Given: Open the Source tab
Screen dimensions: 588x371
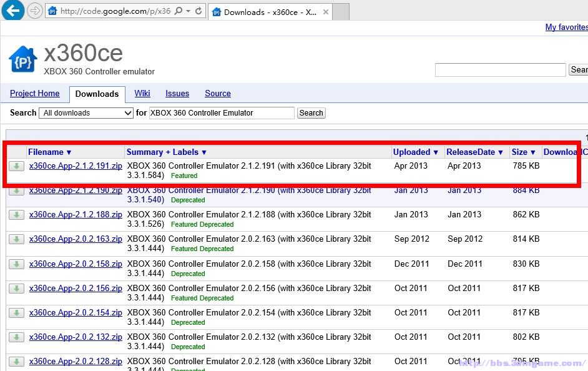Looking at the screenshot, I should click(218, 94).
